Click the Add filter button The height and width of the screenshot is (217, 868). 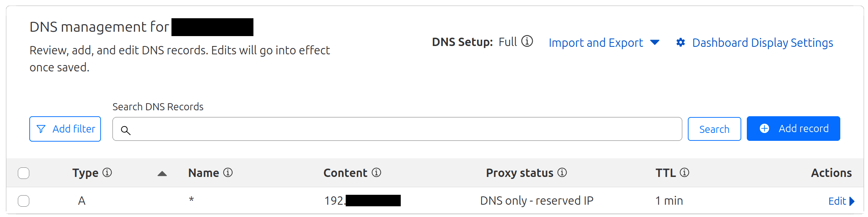point(65,129)
